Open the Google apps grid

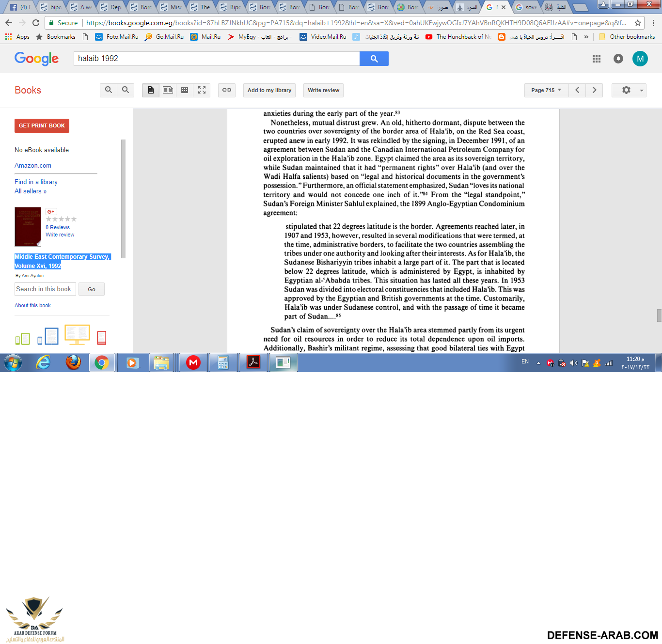coord(597,59)
